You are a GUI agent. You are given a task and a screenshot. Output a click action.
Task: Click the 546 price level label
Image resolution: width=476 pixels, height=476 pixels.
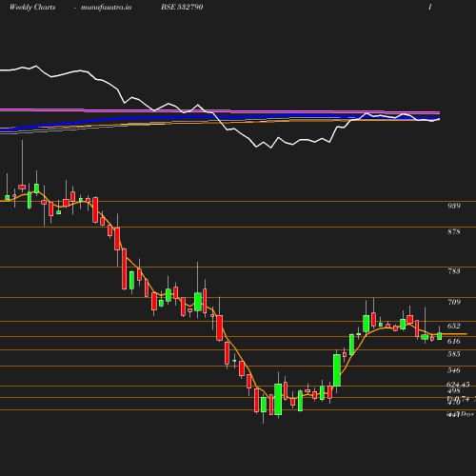click(454, 370)
